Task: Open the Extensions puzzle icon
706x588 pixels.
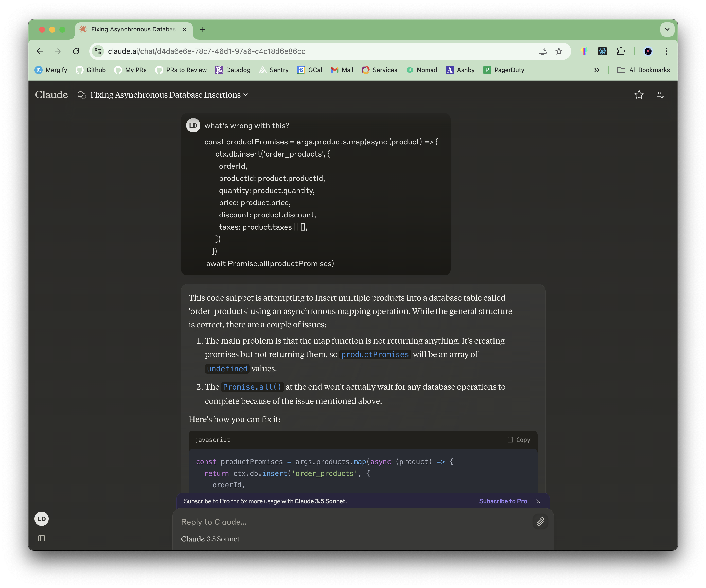Action: pos(621,51)
